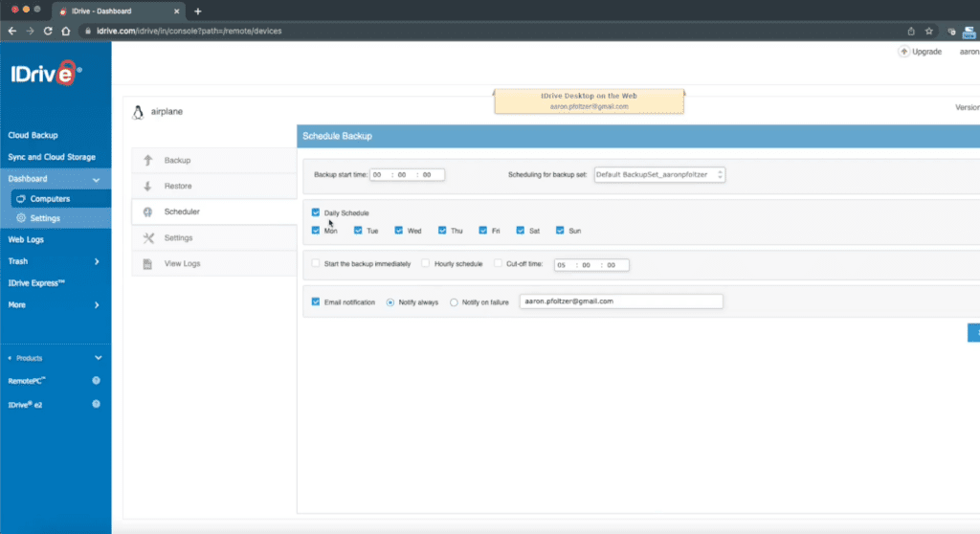Image resolution: width=980 pixels, height=534 pixels.
Task: Click the Settings tools icon in device panel
Action: [148, 237]
